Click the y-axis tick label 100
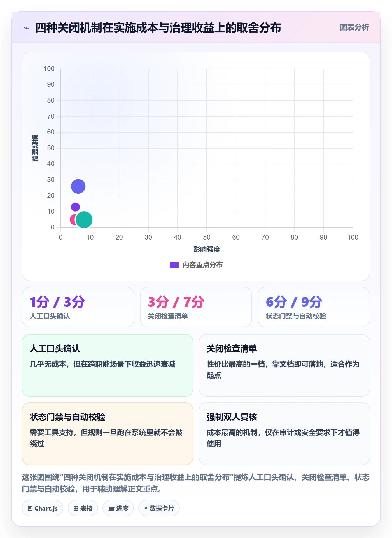Viewport: 392px width, 538px height. [49, 69]
